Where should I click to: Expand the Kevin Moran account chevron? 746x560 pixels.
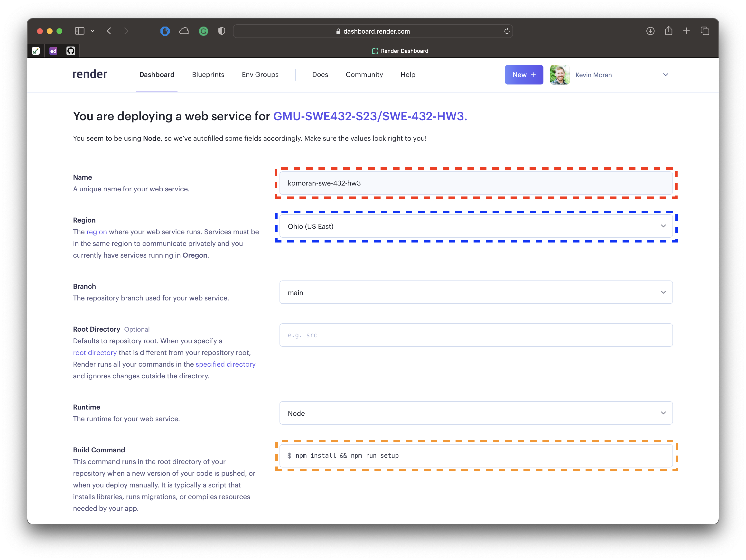(665, 75)
